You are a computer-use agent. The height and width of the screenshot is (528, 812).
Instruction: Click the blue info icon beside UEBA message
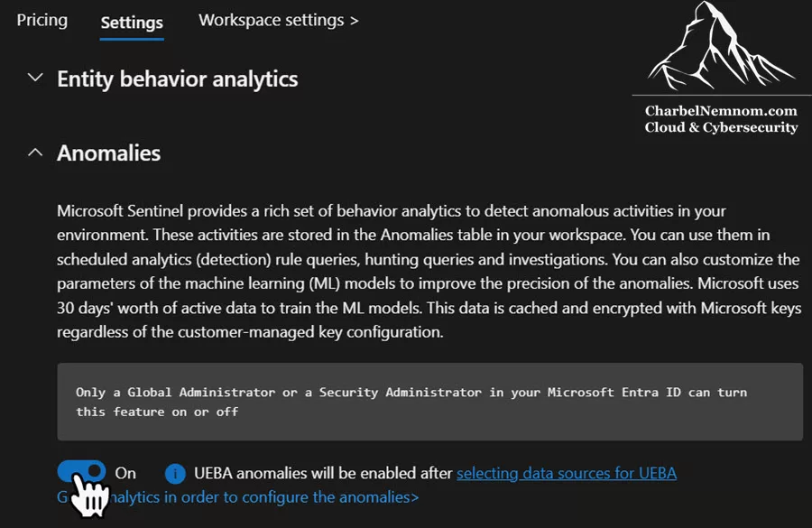click(175, 473)
